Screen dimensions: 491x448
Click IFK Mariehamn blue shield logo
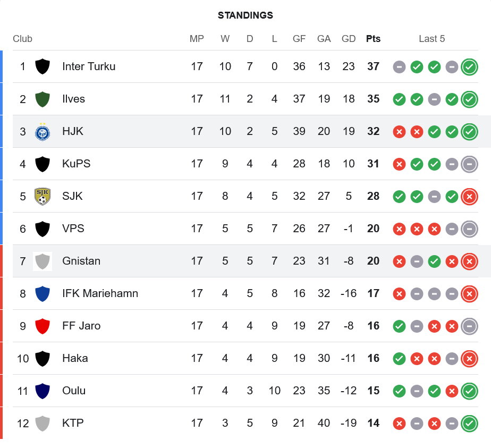coord(43,293)
